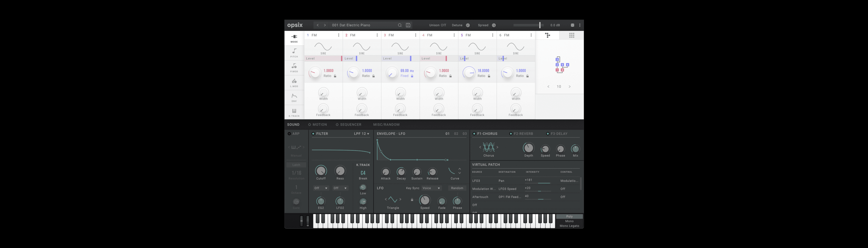This screenshot has height=248, width=868.
Task: Open the LFO Key Sync Voice dropdown
Action: tap(431, 188)
